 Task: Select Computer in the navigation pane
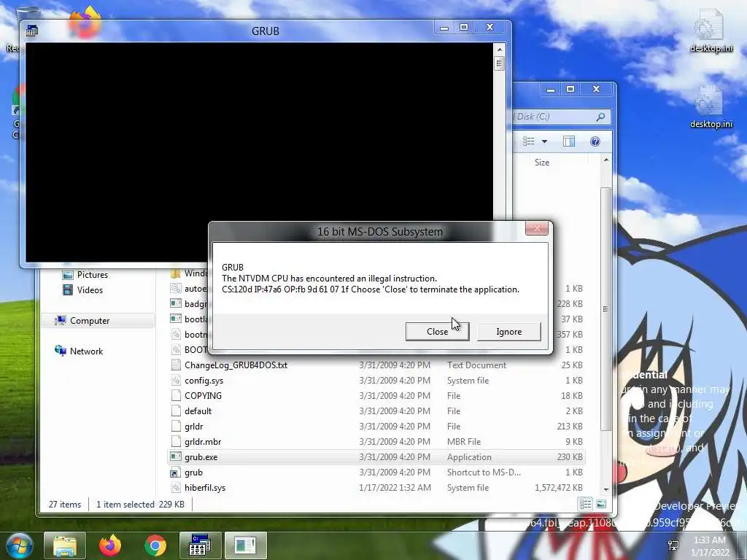(90, 321)
